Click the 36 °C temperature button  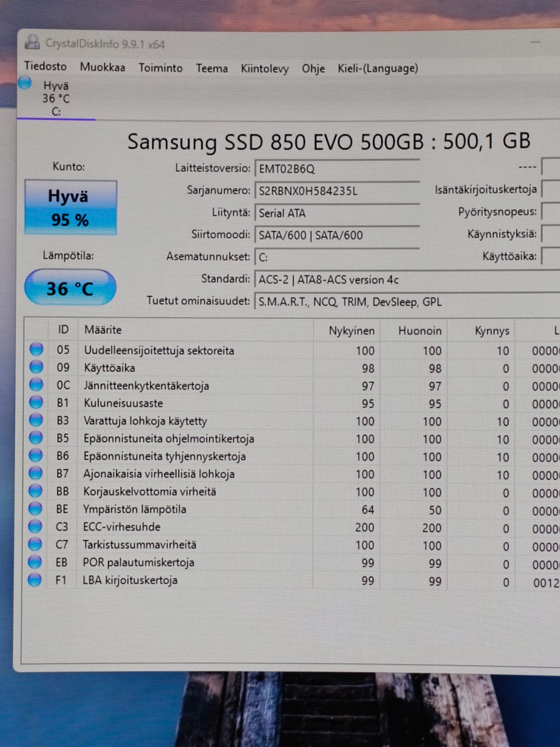pyautogui.click(x=70, y=288)
